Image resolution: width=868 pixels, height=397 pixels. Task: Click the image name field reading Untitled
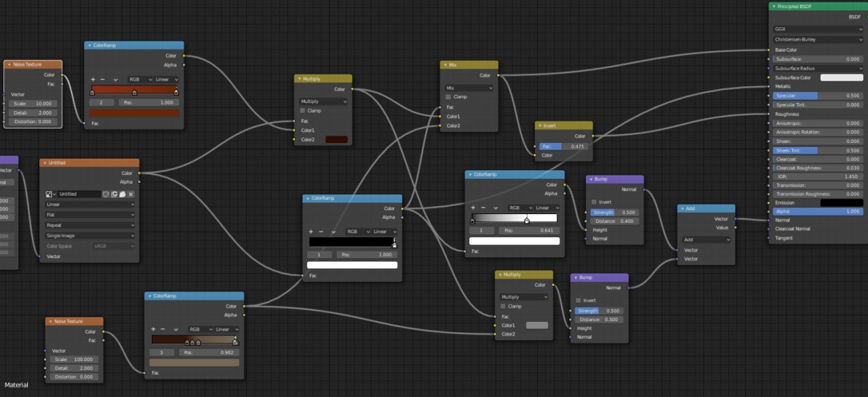pyautogui.click(x=79, y=194)
